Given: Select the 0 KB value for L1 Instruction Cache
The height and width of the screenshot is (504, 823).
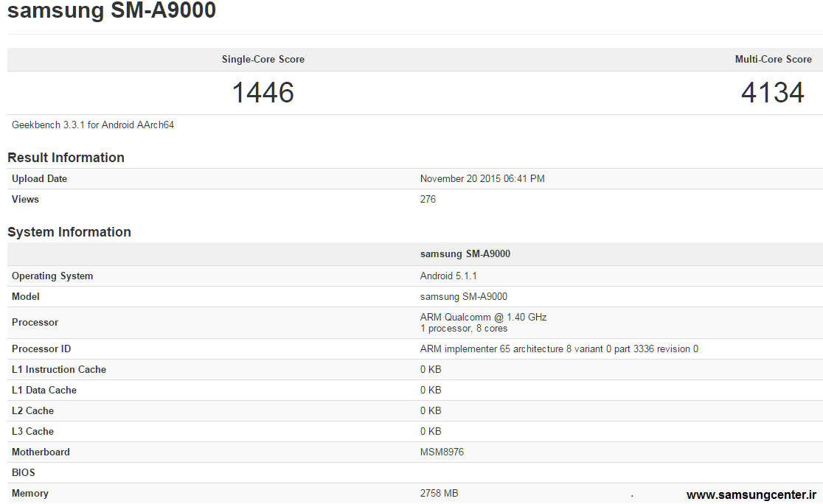Looking at the screenshot, I should pyautogui.click(x=431, y=370).
